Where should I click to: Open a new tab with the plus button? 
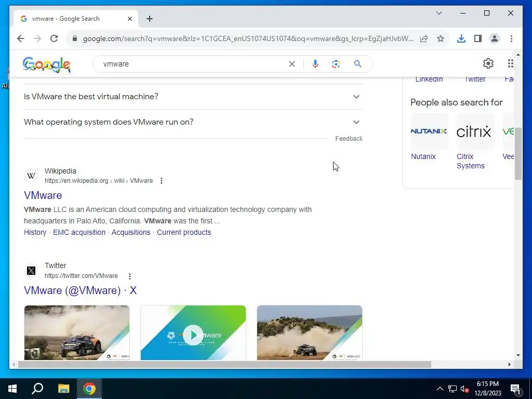[150, 19]
